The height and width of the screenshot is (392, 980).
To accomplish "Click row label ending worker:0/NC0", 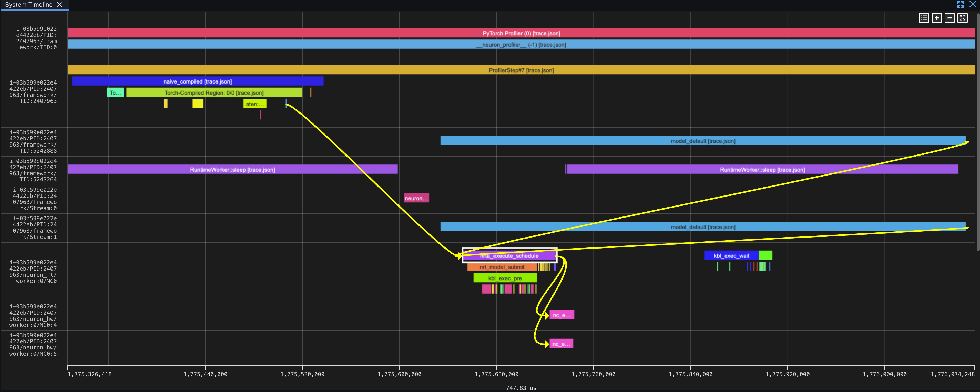I will click(x=33, y=272).
